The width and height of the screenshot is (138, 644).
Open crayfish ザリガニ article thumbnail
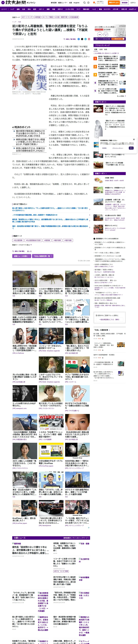[51, 279]
